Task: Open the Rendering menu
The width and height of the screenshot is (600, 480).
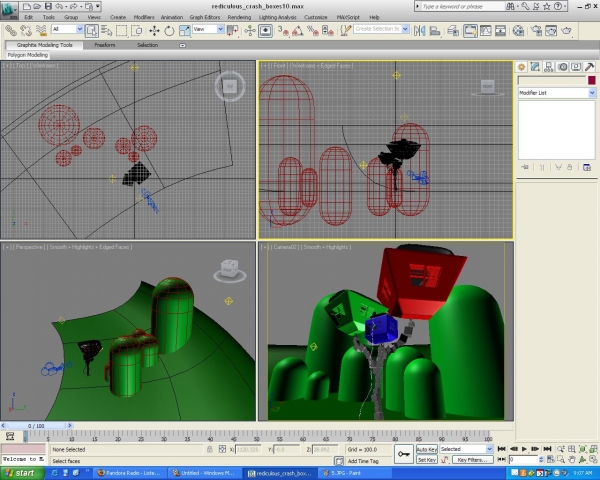Action: coord(239,17)
